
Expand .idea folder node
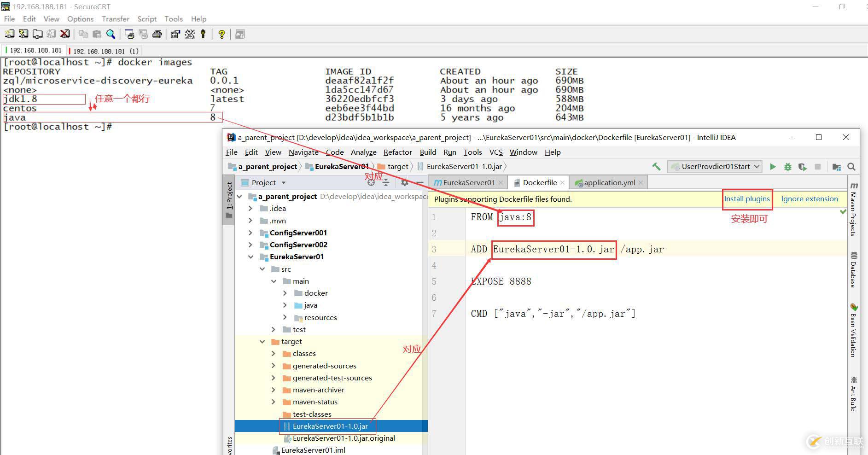(x=250, y=209)
